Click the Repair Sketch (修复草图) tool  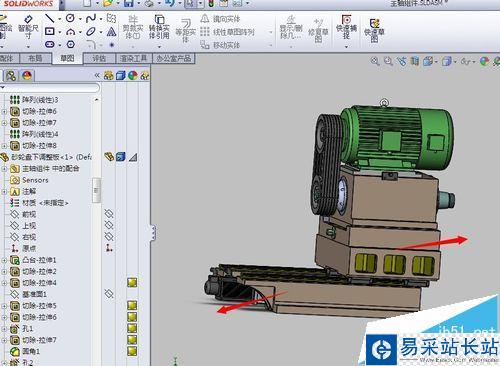(318, 31)
